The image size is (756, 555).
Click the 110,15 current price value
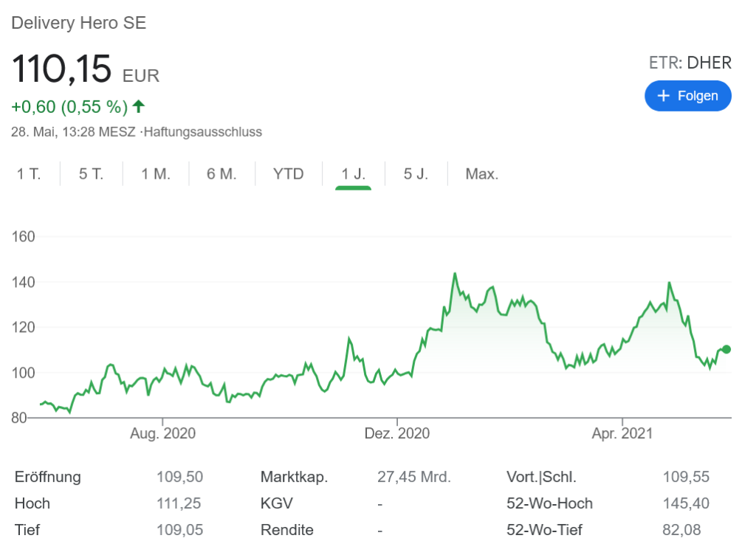[61, 69]
